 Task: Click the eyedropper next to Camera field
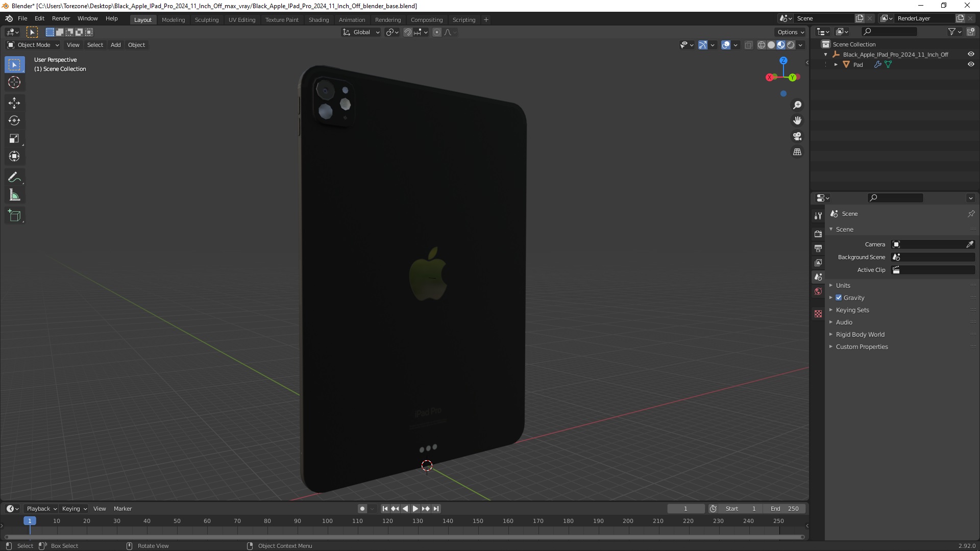click(x=970, y=244)
